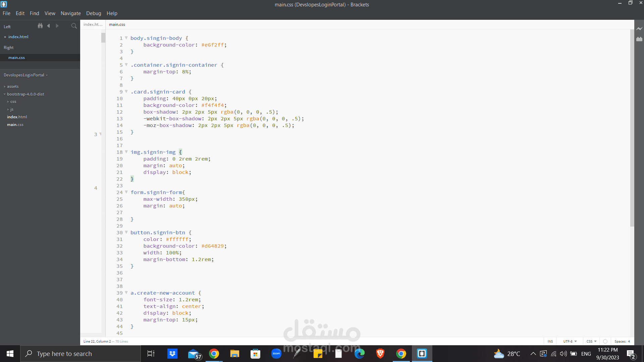Click the #d64829 color value on line 32

tap(212, 246)
